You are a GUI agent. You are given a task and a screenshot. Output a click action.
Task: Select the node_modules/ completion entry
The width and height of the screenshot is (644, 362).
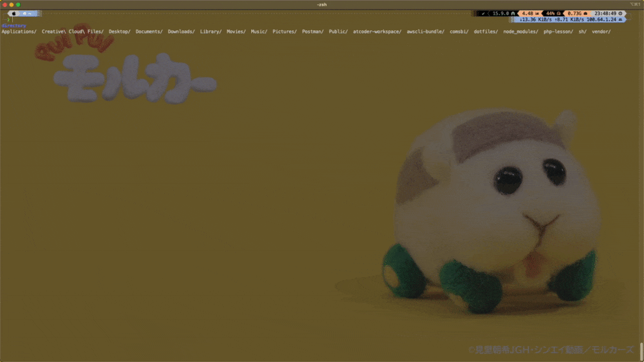pyautogui.click(x=520, y=31)
